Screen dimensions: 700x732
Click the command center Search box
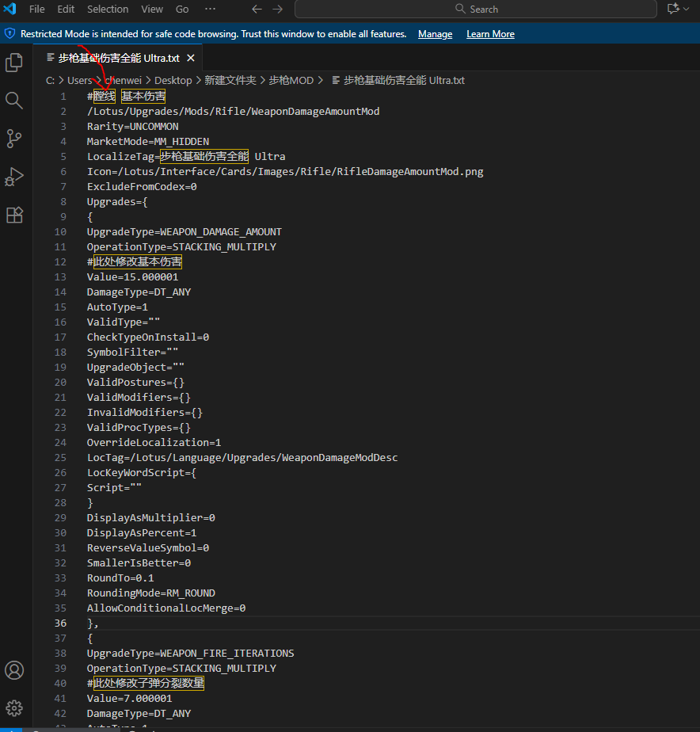coord(476,10)
